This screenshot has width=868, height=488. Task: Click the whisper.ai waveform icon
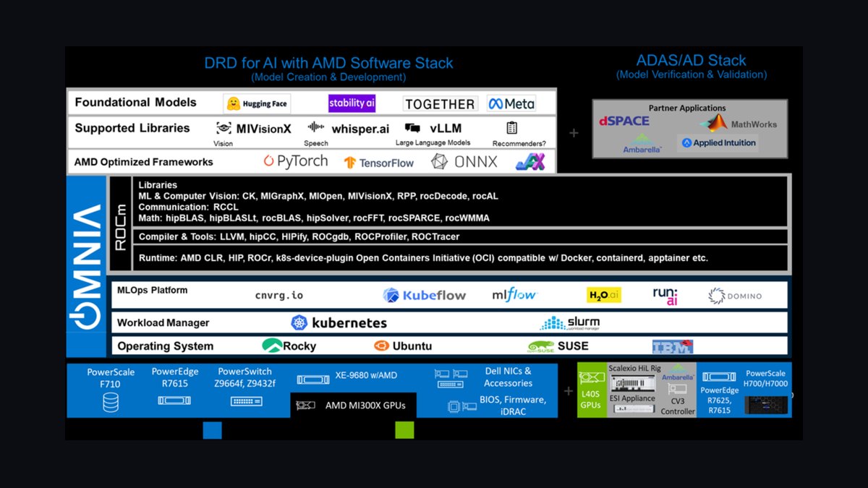(x=315, y=127)
